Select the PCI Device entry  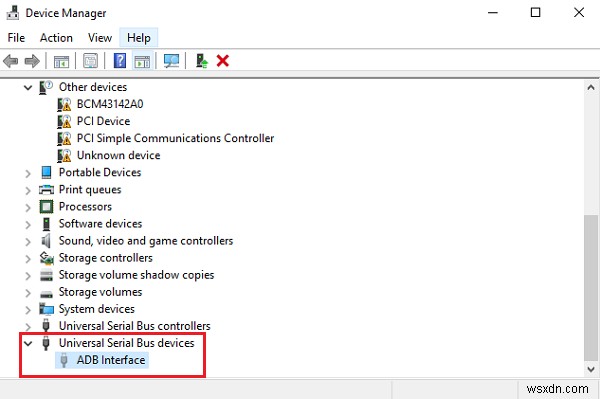tap(103, 121)
